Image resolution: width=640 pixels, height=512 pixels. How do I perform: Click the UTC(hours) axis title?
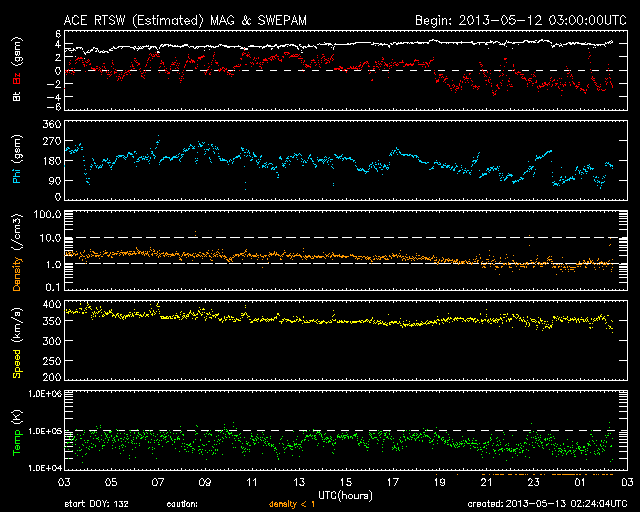pos(347,494)
